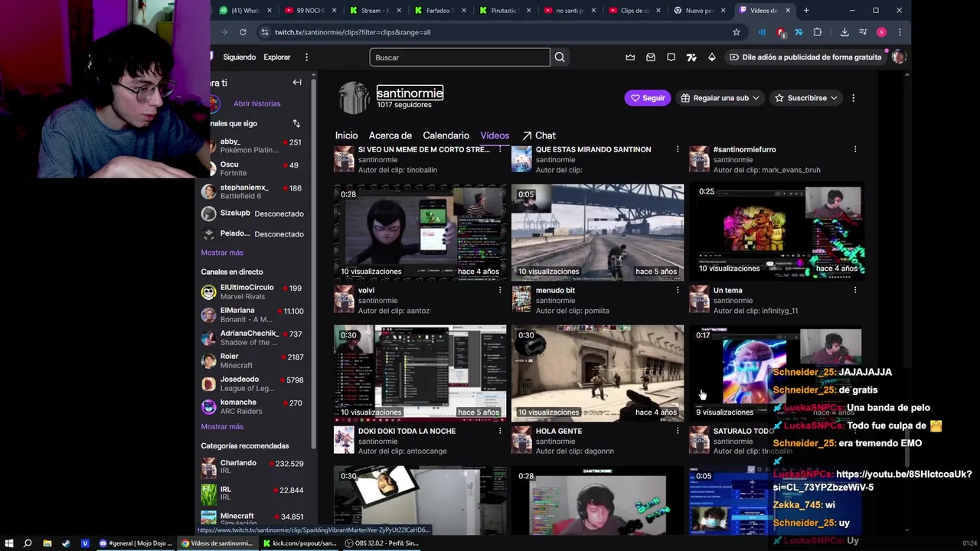
Task: Open Siguiendo in the top navigation
Action: click(x=240, y=57)
